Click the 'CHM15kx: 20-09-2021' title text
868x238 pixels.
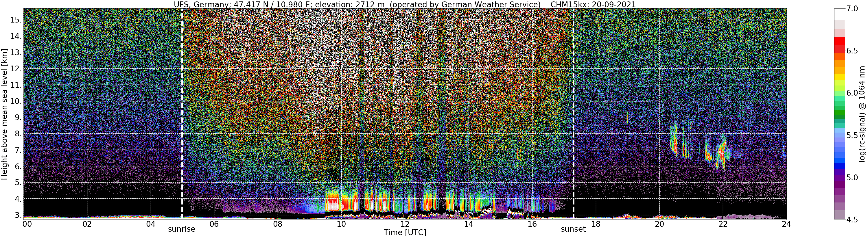pyautogui.click(x=593, y=4)
